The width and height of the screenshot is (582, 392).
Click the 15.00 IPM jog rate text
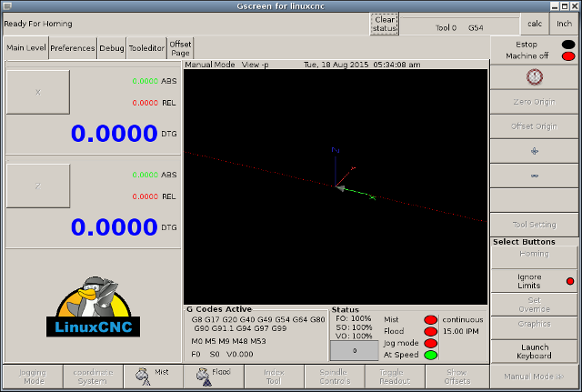tap(461, 331)
